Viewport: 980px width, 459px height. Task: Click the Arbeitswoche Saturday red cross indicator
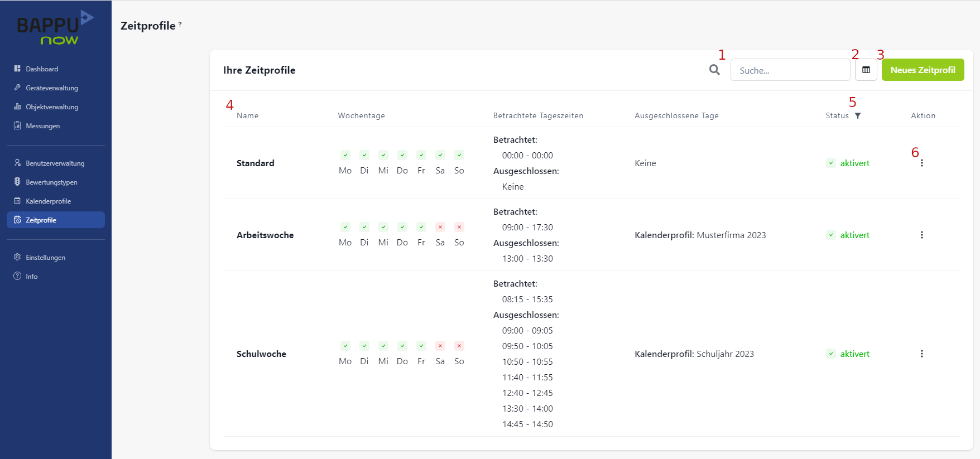[x=440, y=227]
